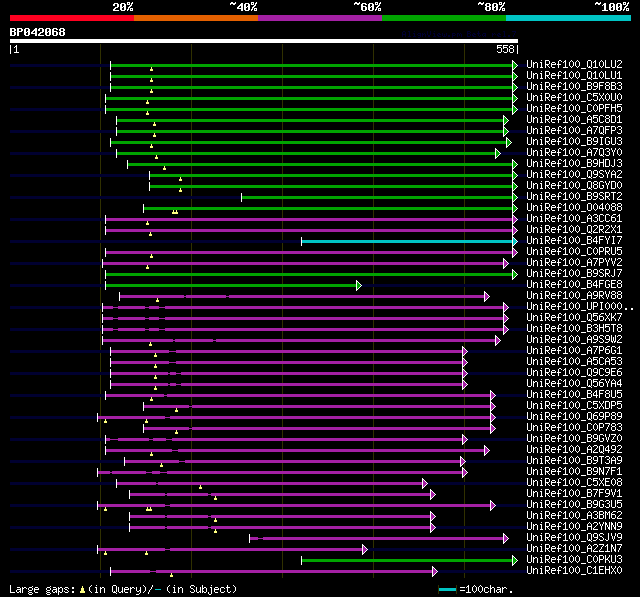Click the 558 end position label
This screenshot has height=597, width=640.
pos(505,49)
